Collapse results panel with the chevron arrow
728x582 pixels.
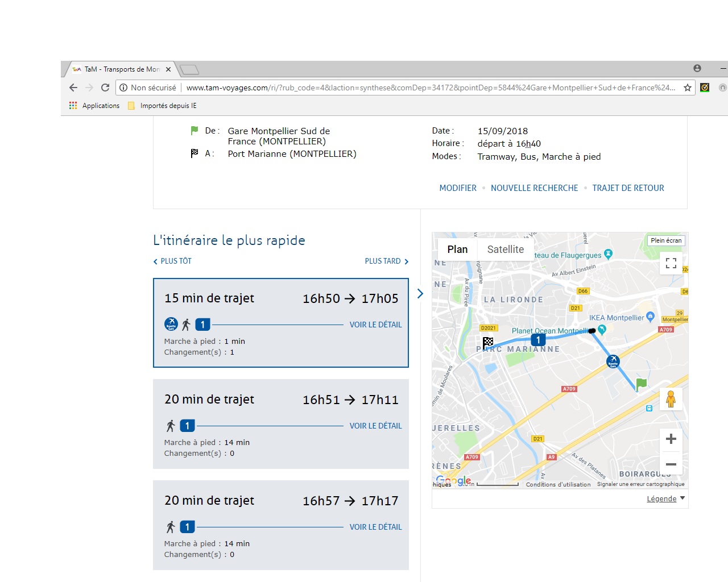pyautogui.click(x=420, y=293)
